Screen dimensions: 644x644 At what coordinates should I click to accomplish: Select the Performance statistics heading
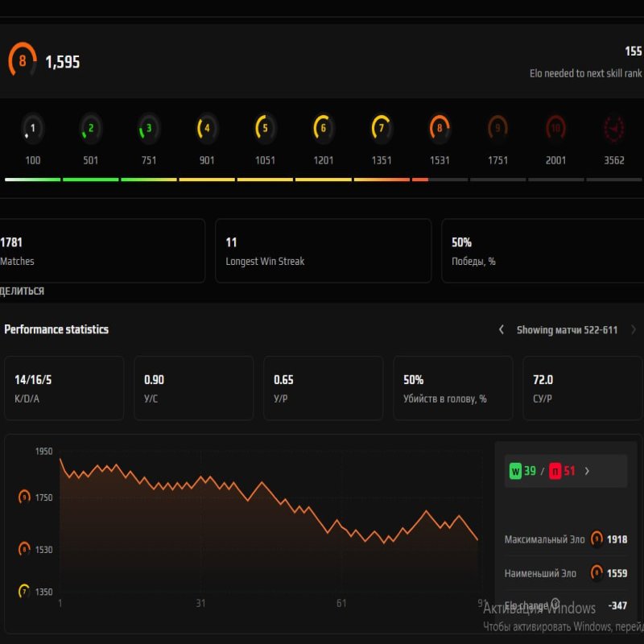[x=57, y=329]
